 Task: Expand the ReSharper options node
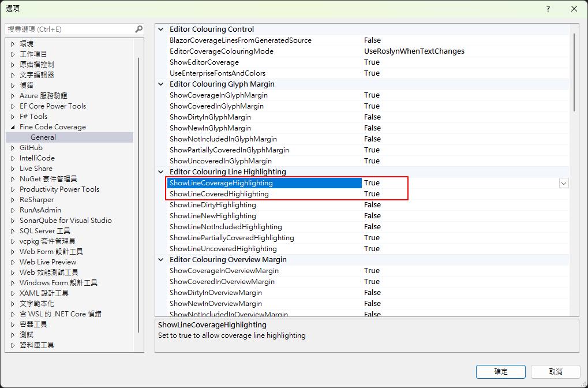[13, 200]
